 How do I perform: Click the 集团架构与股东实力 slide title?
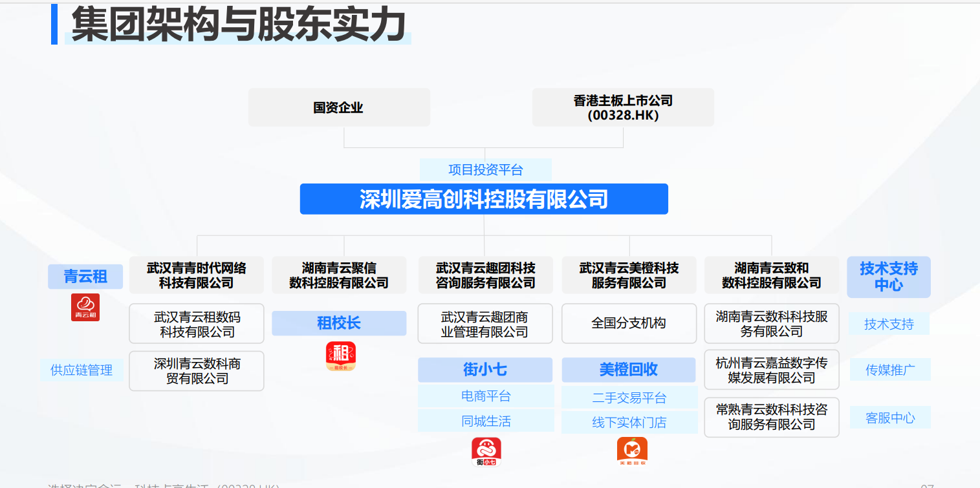point(238,24)
